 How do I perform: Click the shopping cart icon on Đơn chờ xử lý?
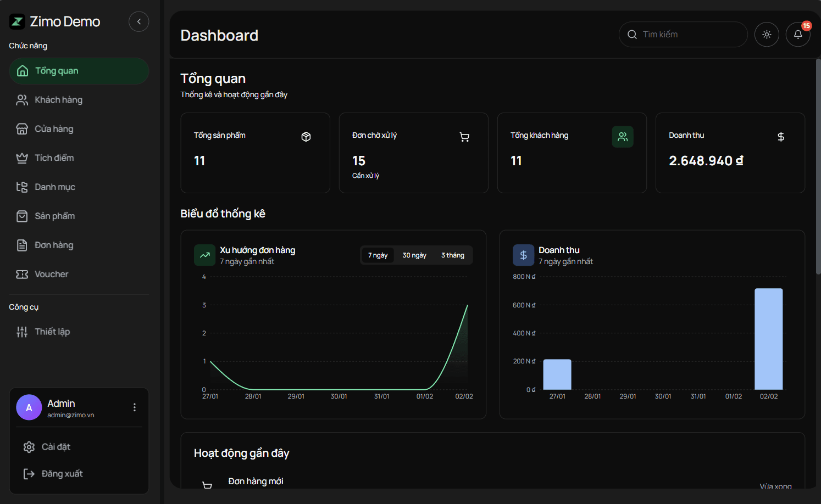[464, 137]
